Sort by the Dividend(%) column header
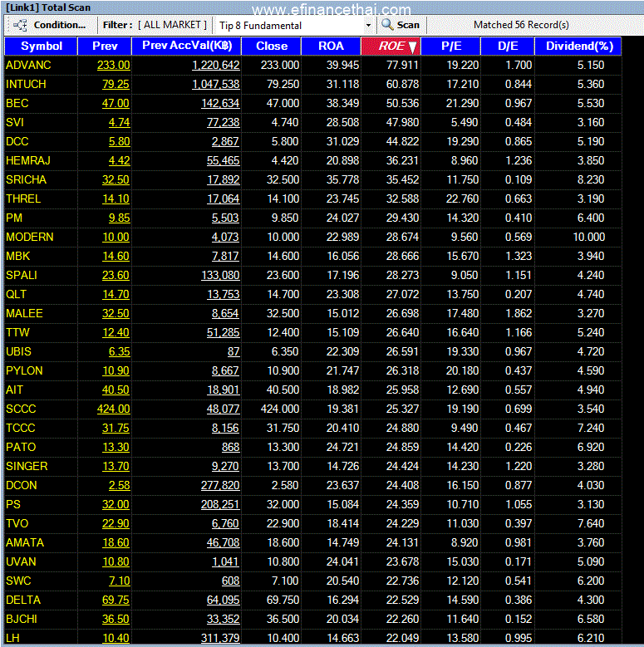 point(578,46)
